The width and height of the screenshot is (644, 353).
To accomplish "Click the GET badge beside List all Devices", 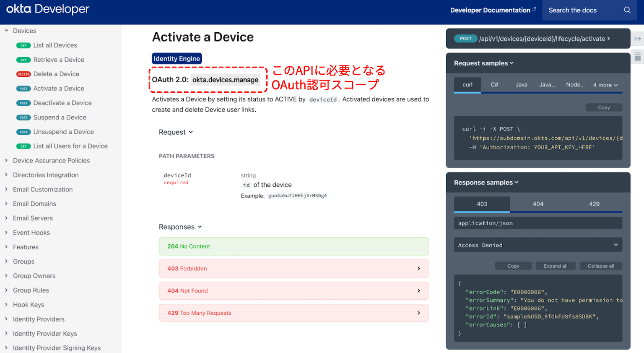I will [24, 45].
